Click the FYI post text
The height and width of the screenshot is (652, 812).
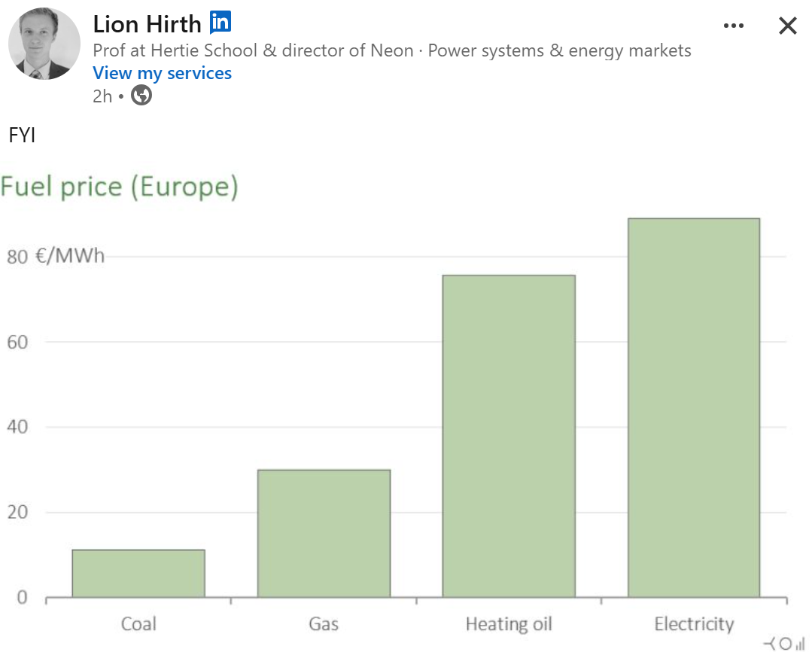click(23, 136)
